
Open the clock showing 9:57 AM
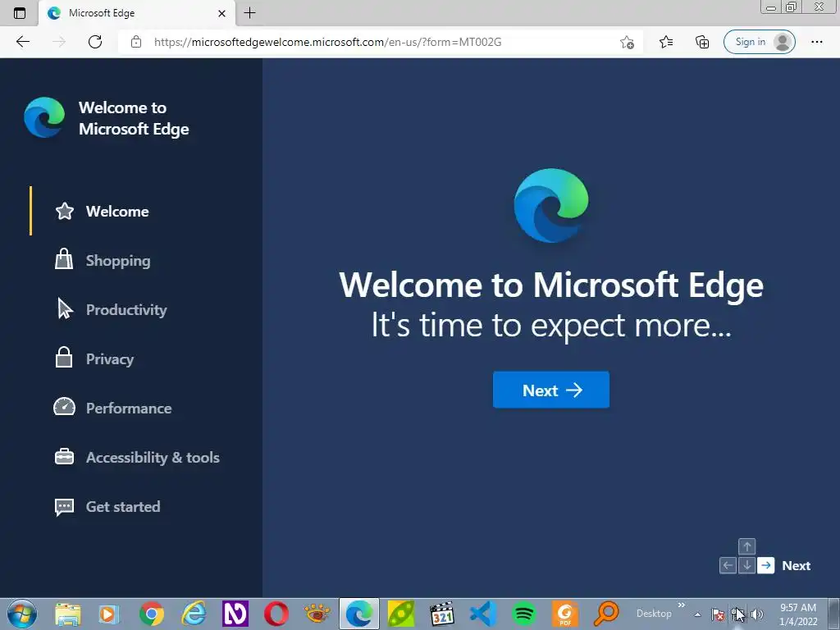click(798, 614)
